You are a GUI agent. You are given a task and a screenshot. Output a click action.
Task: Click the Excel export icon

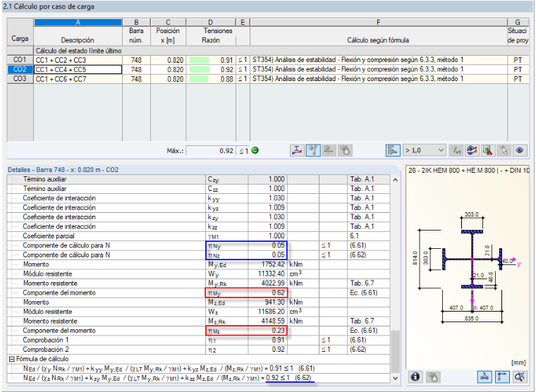(x=488, y=150)
